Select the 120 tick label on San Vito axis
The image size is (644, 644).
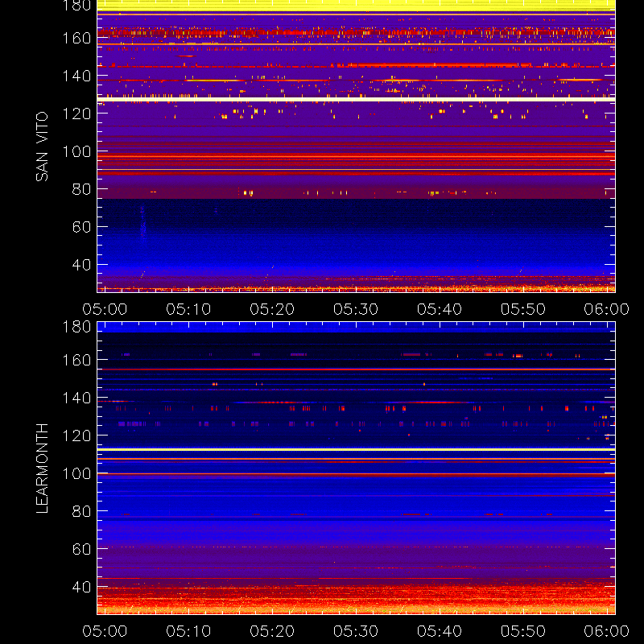[x=76, y=114]
